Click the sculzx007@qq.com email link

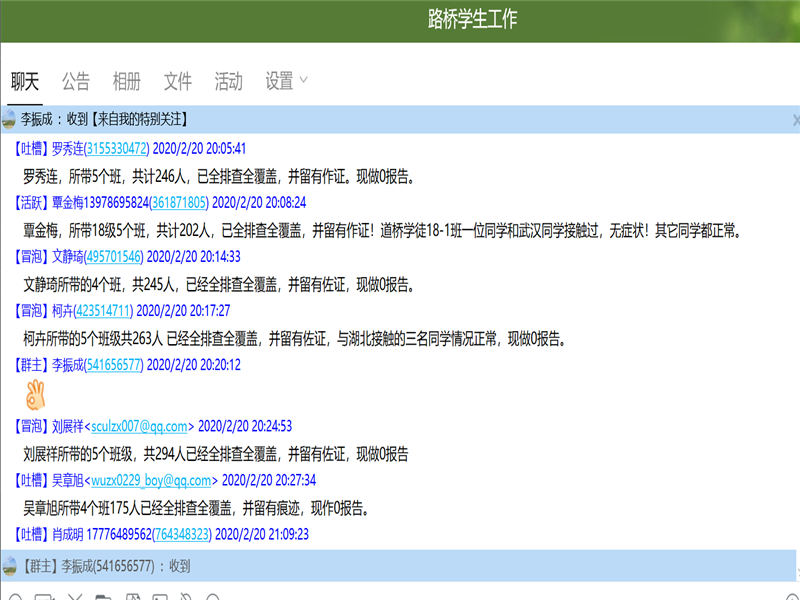point(141,426)
